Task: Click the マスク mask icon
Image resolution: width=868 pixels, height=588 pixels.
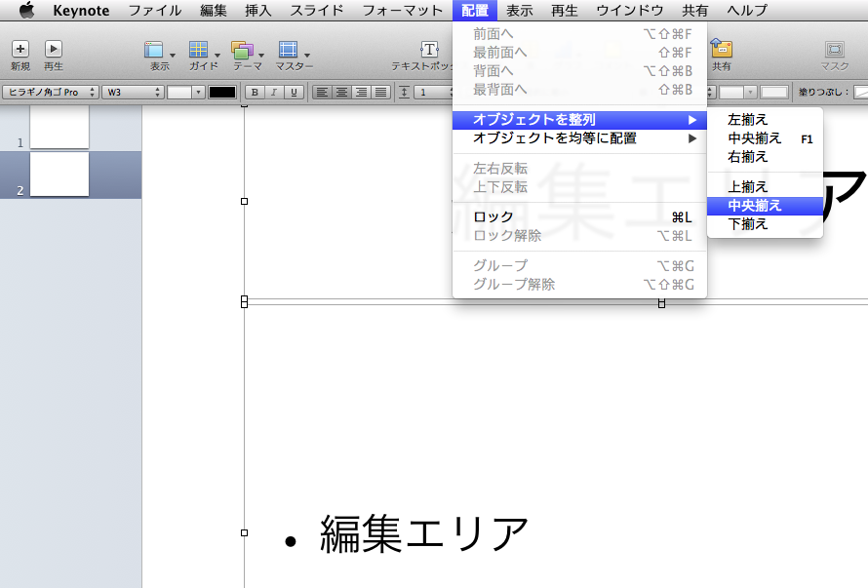Action: click(x=835, y=50)
